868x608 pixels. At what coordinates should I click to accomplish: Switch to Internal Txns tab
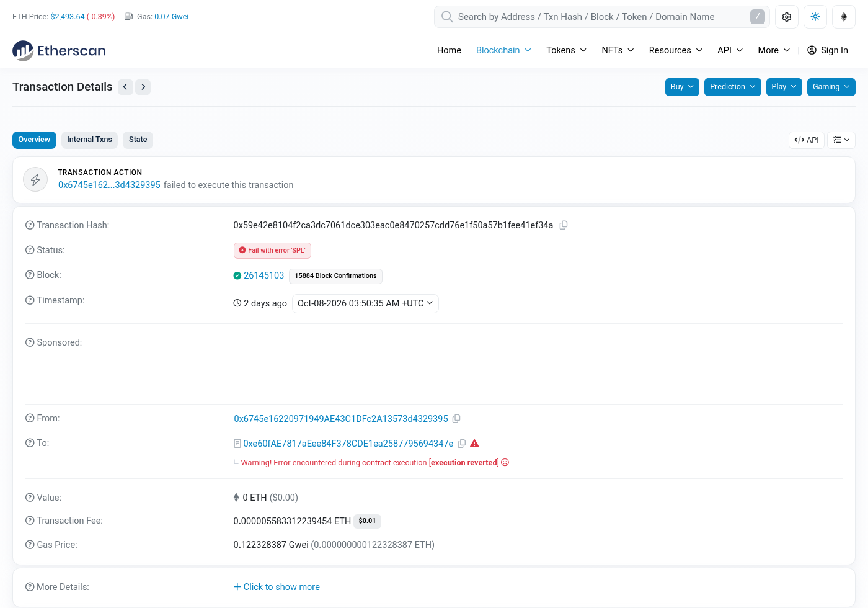[x=89, y=140]
